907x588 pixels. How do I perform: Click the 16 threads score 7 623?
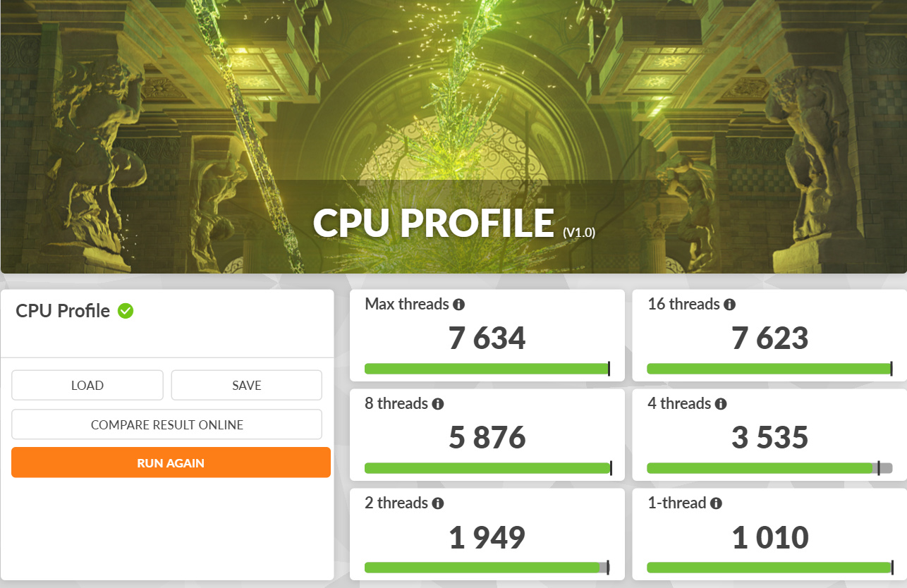point(770,338)
